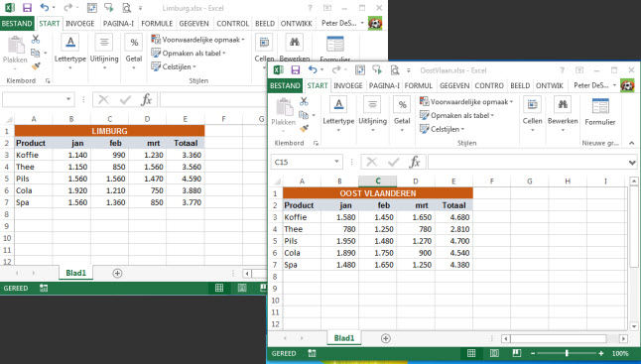Open Getal group in OostVlaan window
This screenshot has width=641, height=364.
pos(402,114)
